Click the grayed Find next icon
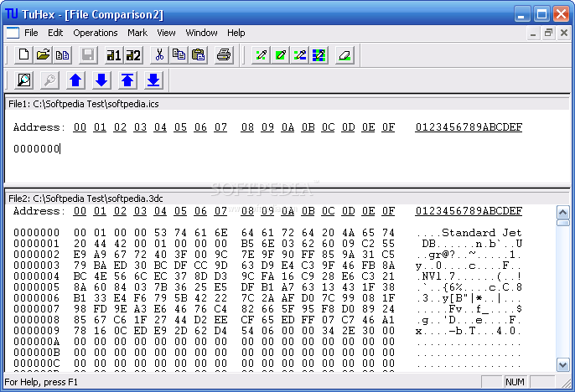 [x=50, y=80]
